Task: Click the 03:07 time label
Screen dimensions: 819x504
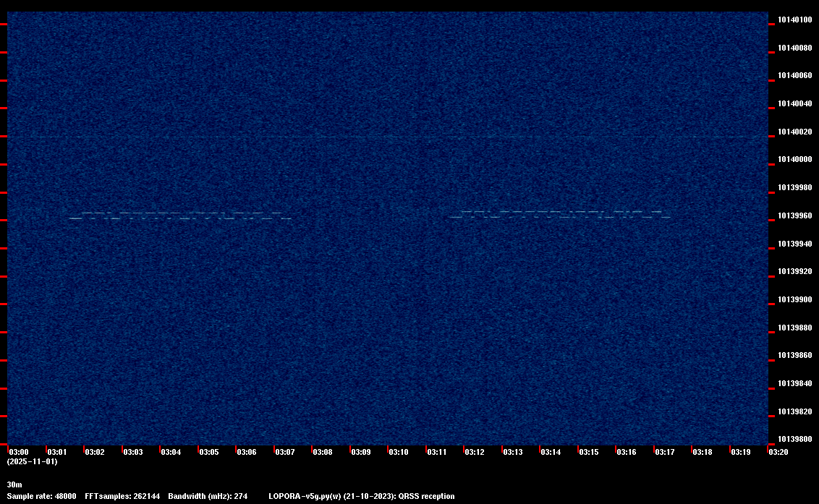Action: pyautogui.click(x=284, y=452)
